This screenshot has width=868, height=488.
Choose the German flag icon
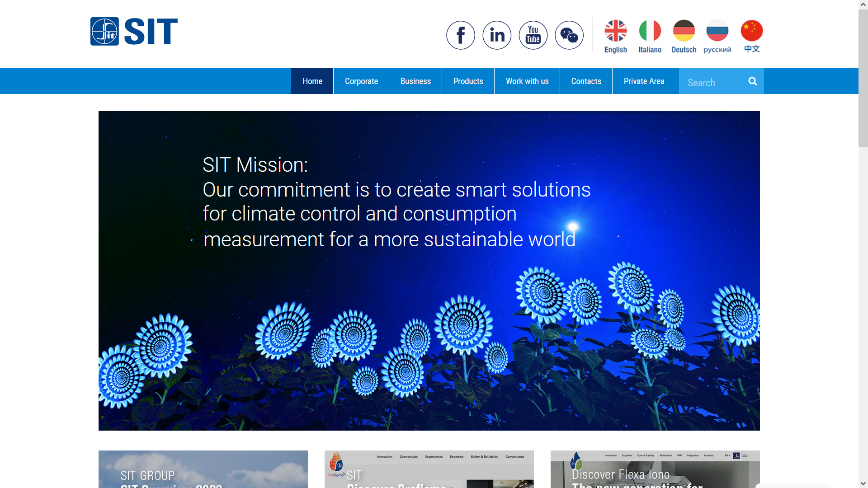(684, 31)
